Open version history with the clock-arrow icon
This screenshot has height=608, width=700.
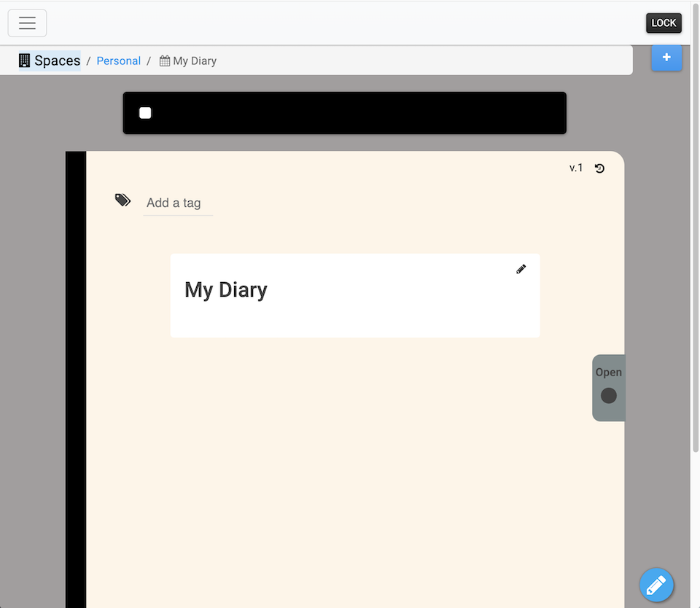click(x=599, y=168)
